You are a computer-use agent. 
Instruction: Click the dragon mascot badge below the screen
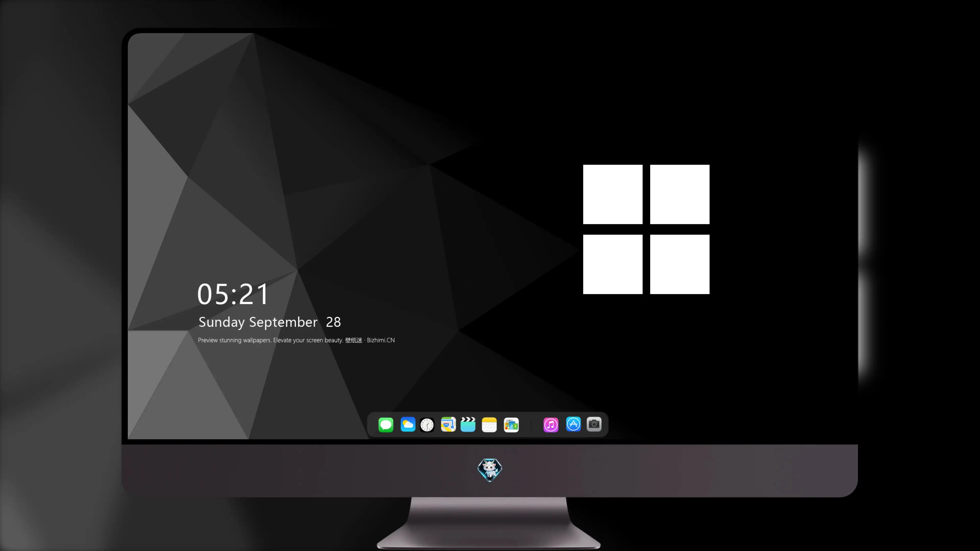(x=490, y=470)
